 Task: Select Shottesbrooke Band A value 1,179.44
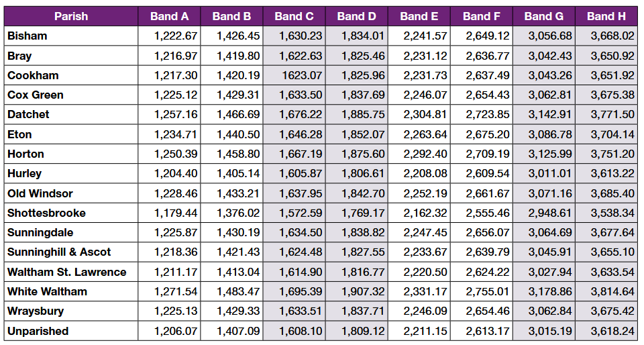(x=176, y=213)
